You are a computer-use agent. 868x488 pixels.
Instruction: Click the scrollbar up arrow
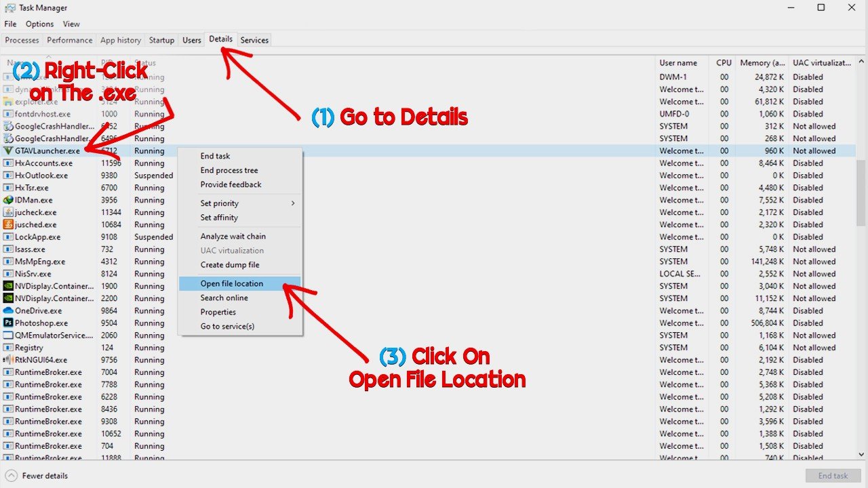point(861,61)
